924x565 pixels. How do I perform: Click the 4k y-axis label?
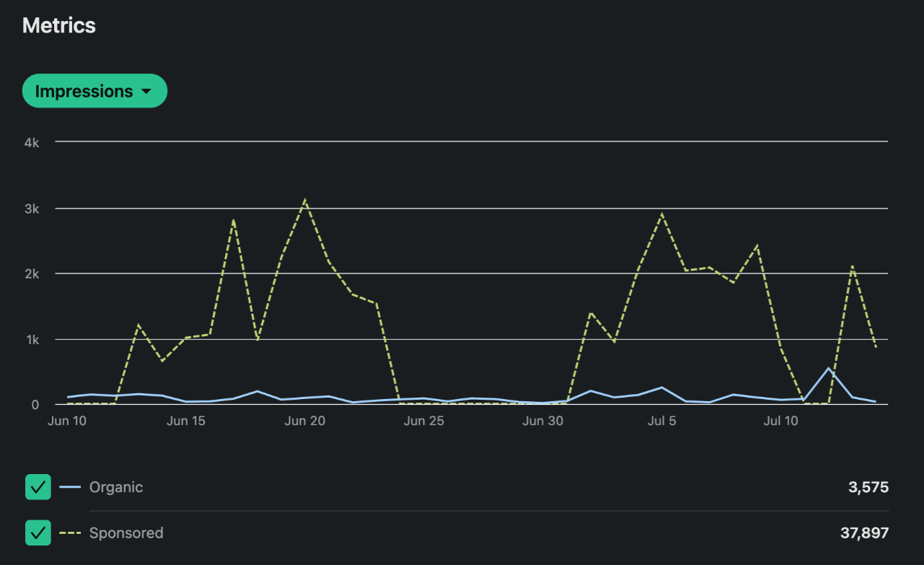tap(31, 142)
